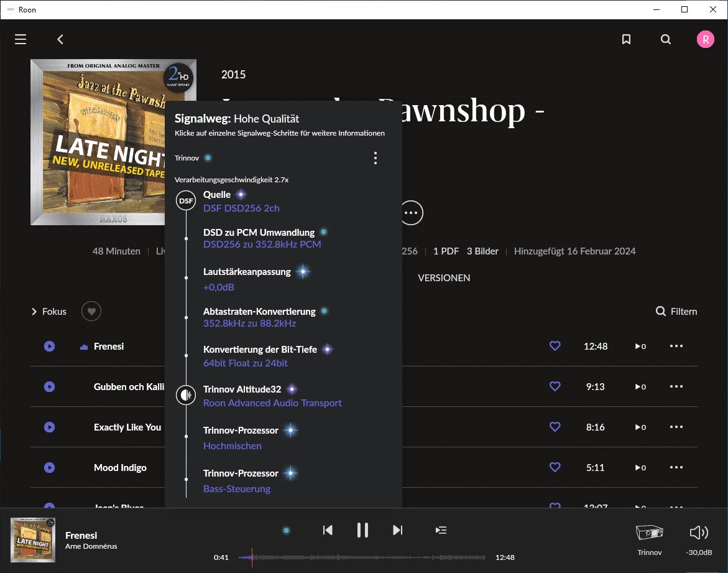728x573 pixels.
Task: Switch to the VERSIONEN tab
Action: 444,278
